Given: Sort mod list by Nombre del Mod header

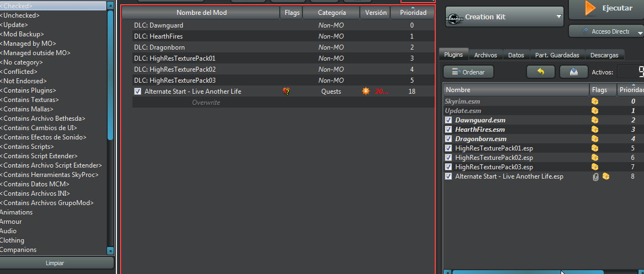Looking at the screenshot, I should coord(201,13).
